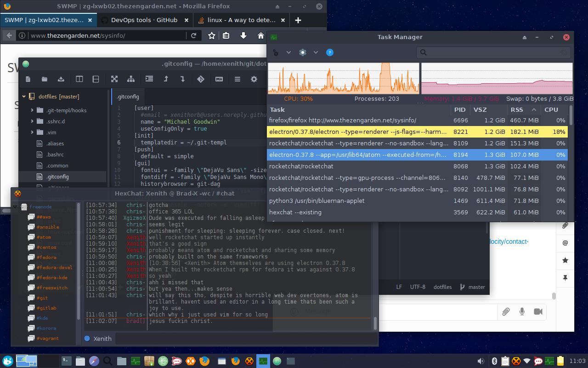
Task: Click master branch in Atom status bar
Action: click(x=472, y=287)
